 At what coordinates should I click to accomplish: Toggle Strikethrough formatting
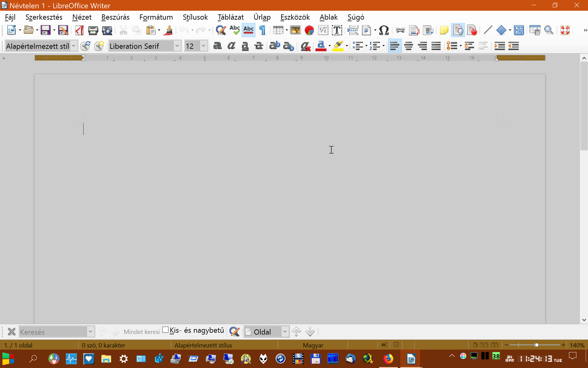click(x=259, y=46)
